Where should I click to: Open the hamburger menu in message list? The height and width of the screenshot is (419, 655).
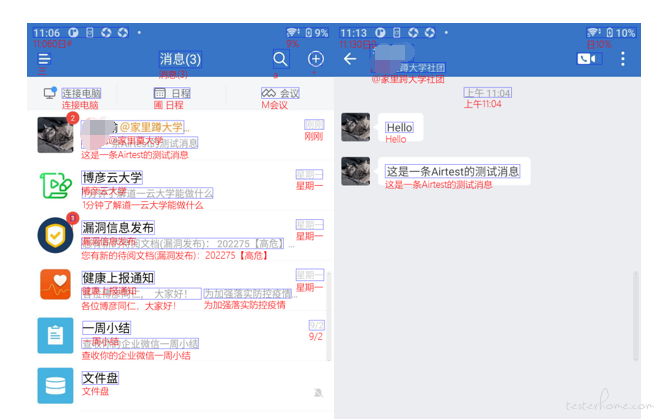pos(44,59)
